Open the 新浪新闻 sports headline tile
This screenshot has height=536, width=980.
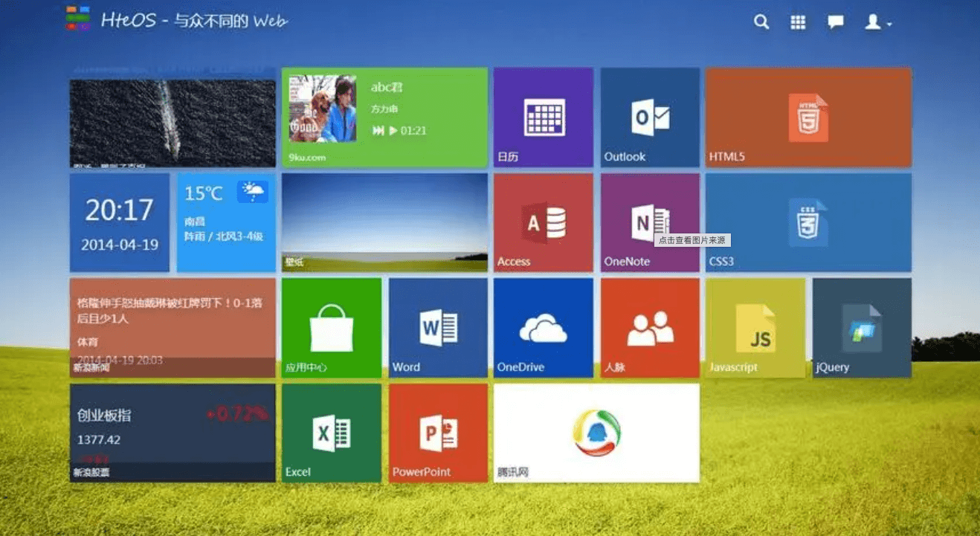tap(173, 328)
